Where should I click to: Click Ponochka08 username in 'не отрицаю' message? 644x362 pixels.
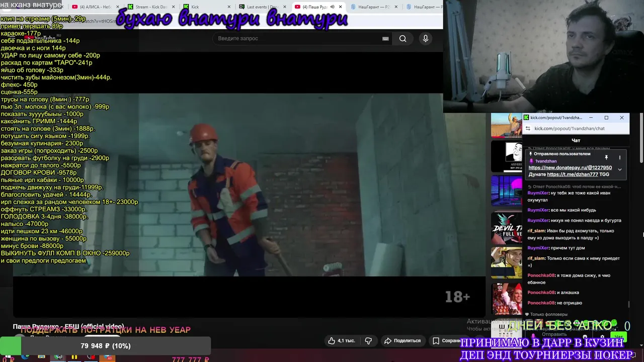coord(541,303)
